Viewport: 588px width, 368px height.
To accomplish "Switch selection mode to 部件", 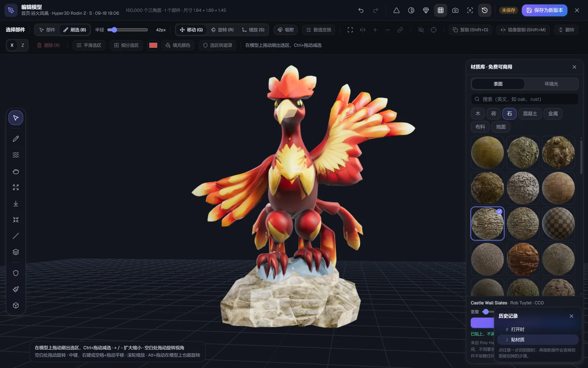I will tap(47, 30).
